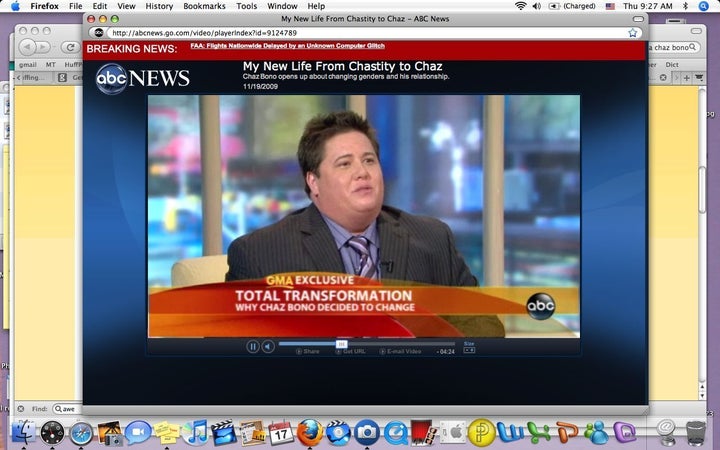Open the Bookmarks menu

click(204, 6)
